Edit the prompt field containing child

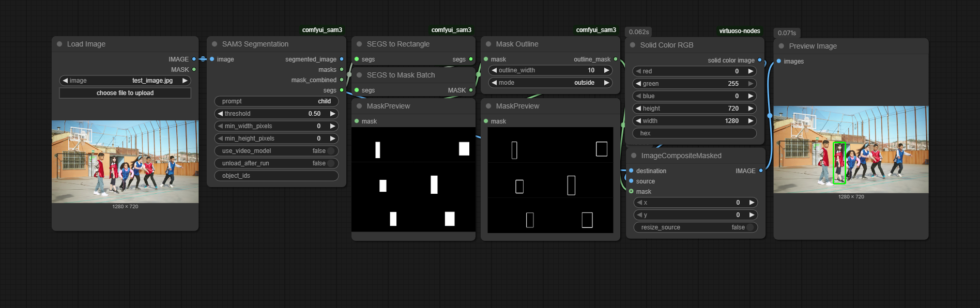click(277, 101)
